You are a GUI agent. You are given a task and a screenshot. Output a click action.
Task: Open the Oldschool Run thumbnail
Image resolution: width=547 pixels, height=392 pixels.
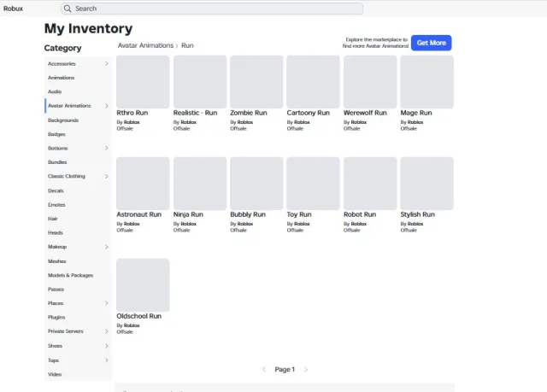(x=143, y=285)
